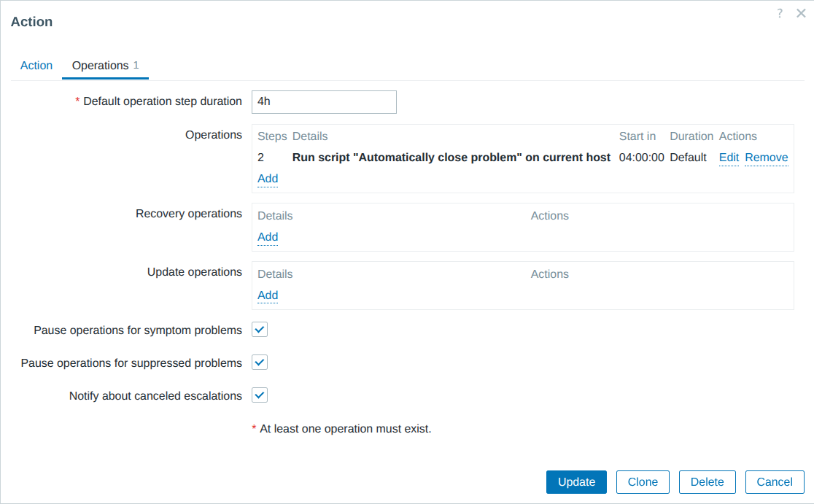
Task: Disable Notify about canceled escalations
Action: click(x=260, y=395)
